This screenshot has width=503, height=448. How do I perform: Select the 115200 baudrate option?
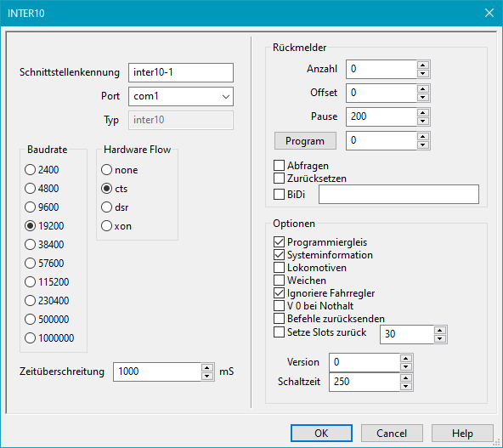point(47,281)
